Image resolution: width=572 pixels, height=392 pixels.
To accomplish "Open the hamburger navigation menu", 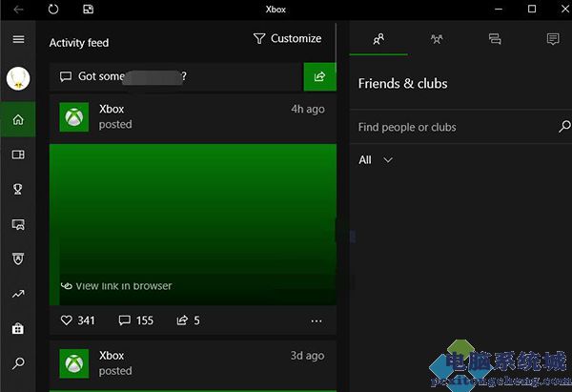I will click(x=18, y=39).
